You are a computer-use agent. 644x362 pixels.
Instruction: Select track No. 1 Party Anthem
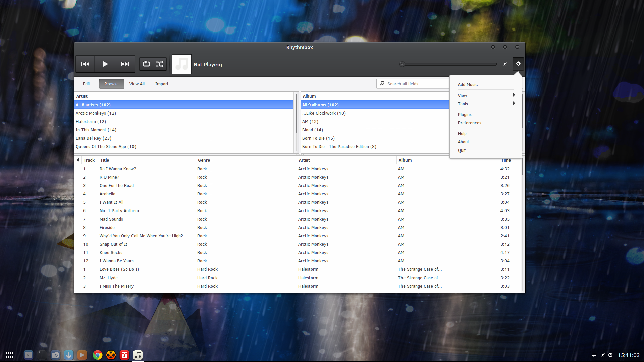pos(297,211)
